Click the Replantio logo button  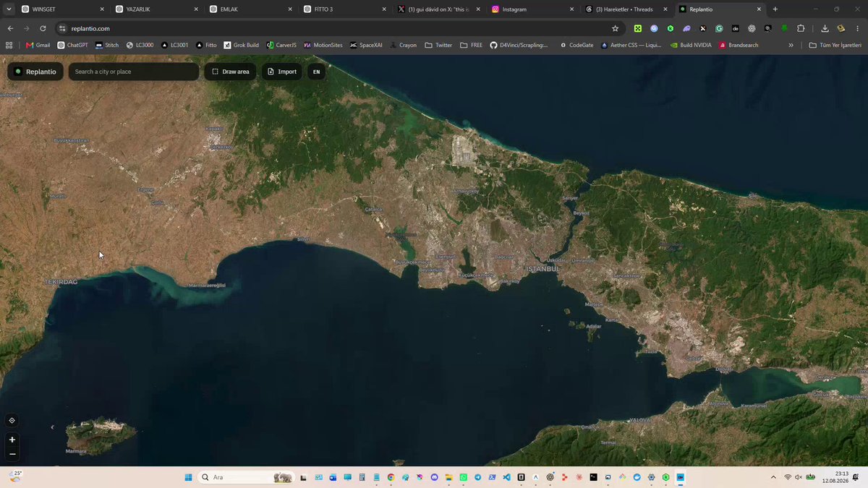tap(35, 72)
